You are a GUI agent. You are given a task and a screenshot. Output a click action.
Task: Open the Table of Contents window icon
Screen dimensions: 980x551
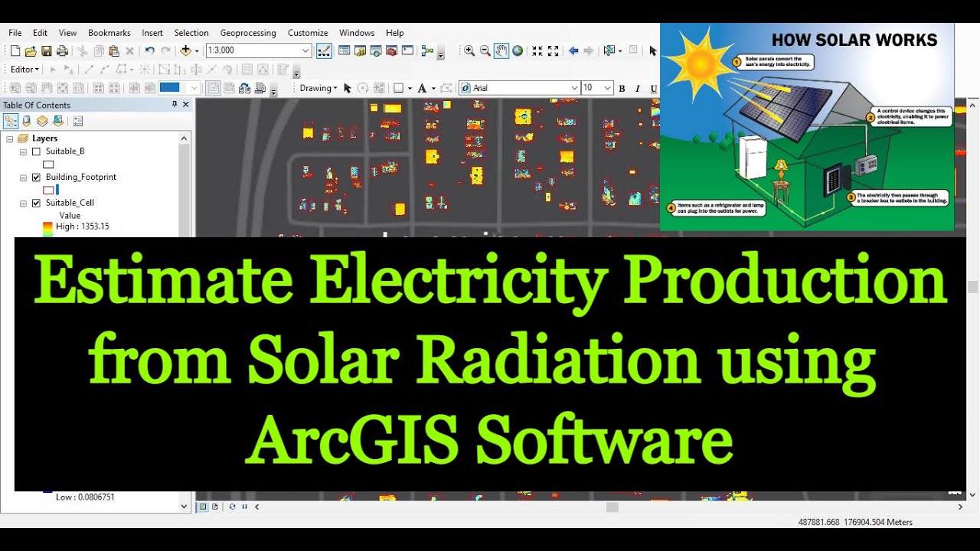tap(344, 51)
